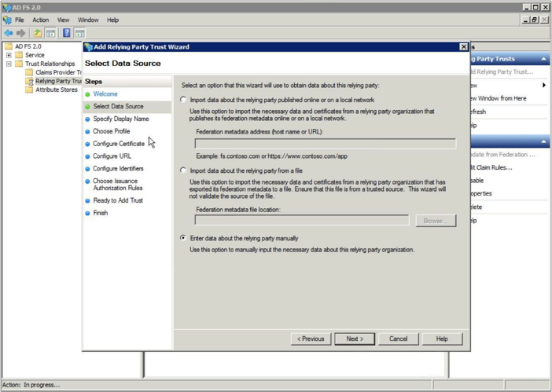Click the Service folder icon

[19, 55]
